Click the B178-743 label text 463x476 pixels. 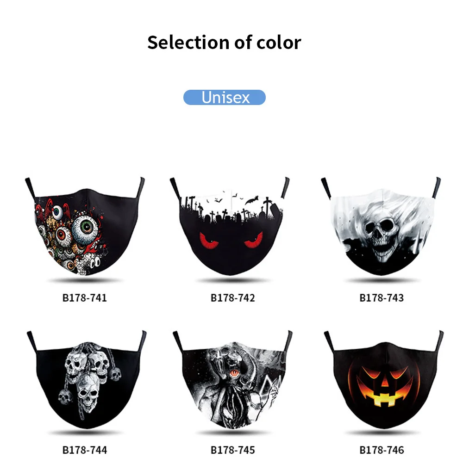tap(382, 298)
